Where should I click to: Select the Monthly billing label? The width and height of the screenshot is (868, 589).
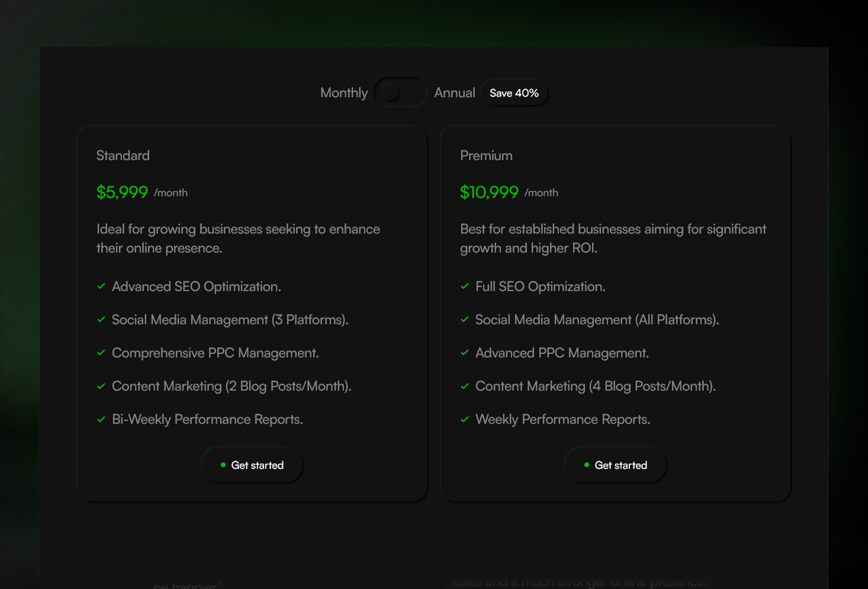[x=344, y=93]
